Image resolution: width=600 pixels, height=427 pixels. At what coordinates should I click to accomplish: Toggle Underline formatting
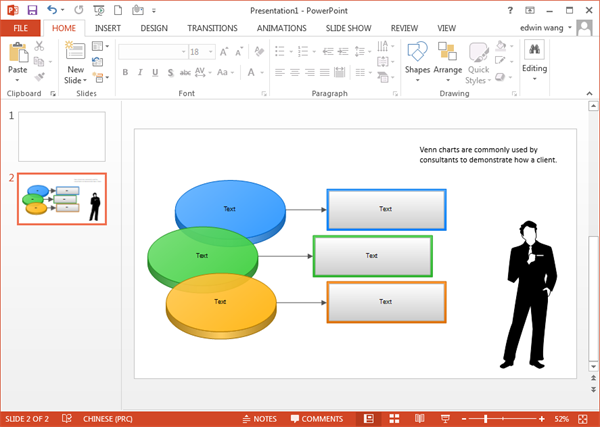tap(155, 72)
